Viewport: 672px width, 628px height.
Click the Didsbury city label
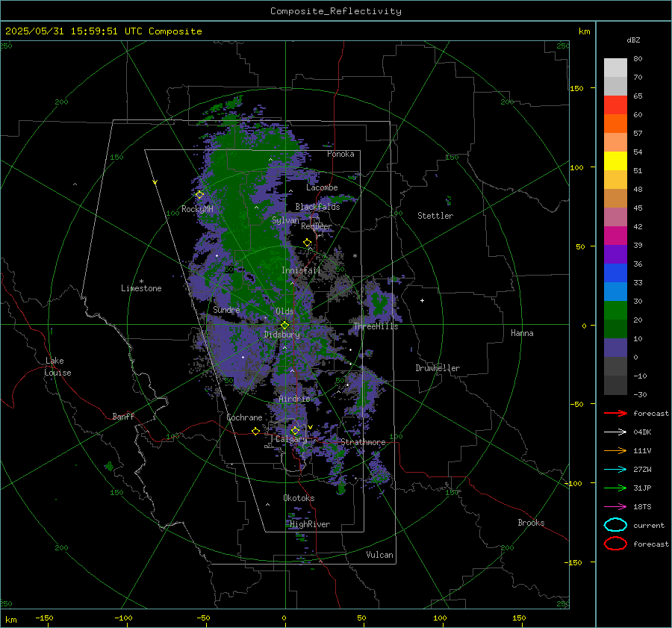pos(282,335)
